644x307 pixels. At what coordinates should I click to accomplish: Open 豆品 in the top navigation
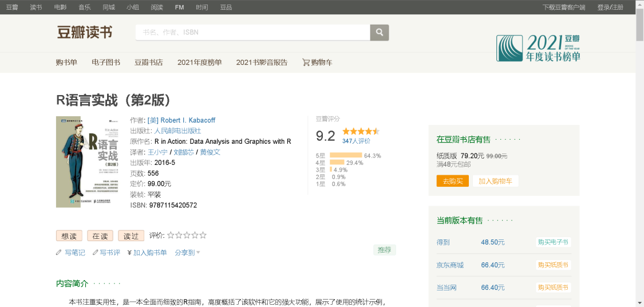point(226,7)
